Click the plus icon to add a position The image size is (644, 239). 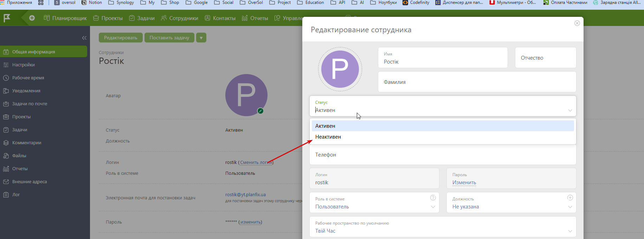570,198
